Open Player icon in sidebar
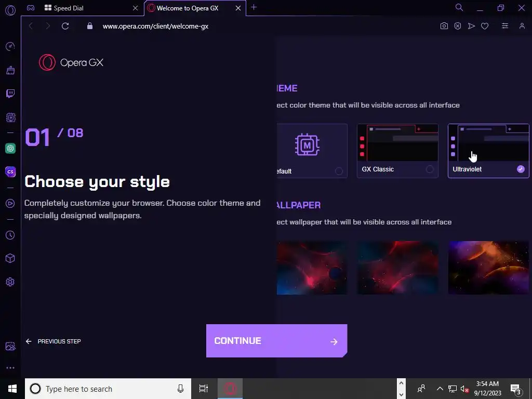The width and height of the screenshot is (532, 399). click(10, 203)
